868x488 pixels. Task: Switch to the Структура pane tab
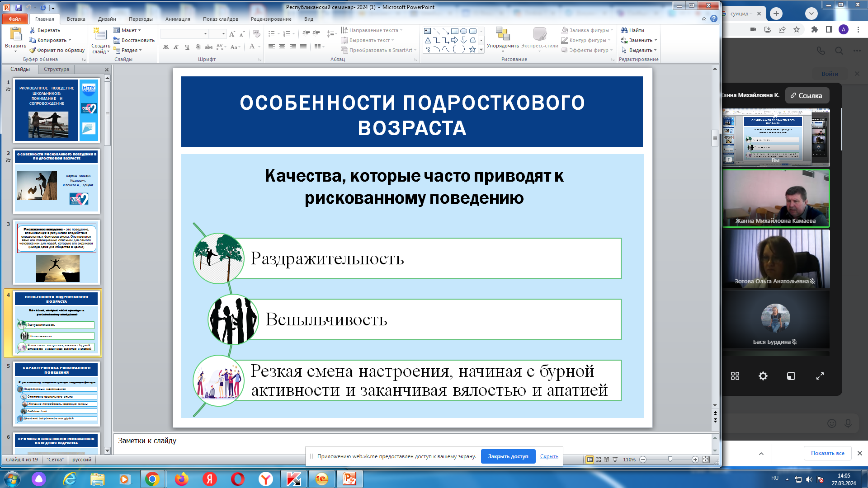coord(57,69)
